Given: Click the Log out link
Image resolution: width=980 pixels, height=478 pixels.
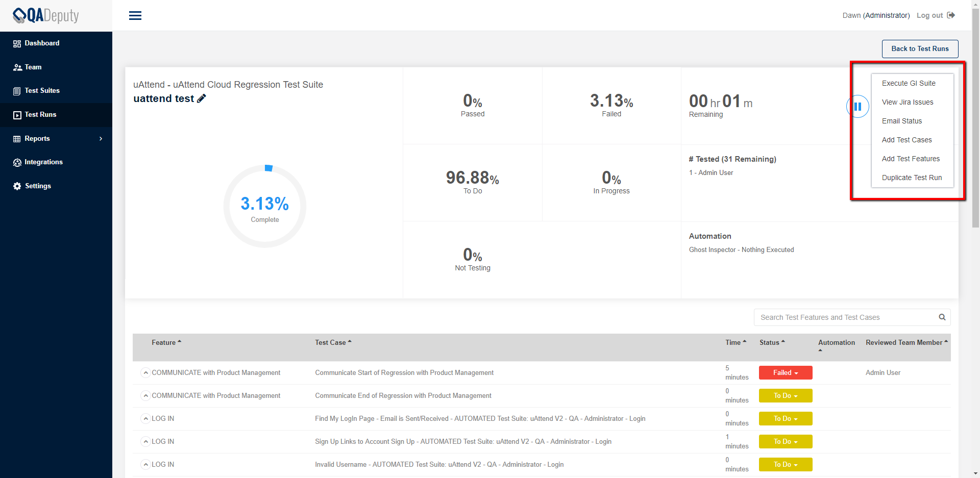Looking at the screenshot, I should (929, 15).
